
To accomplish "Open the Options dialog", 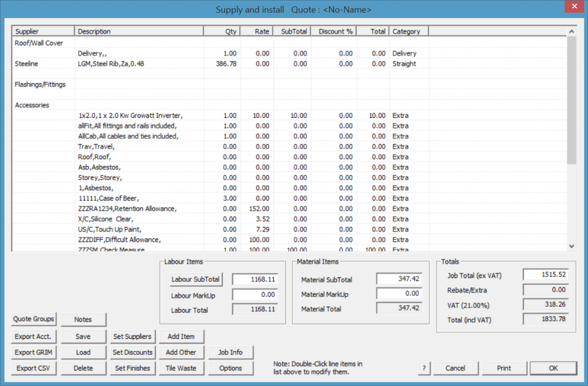I will (x=231, y=368).
